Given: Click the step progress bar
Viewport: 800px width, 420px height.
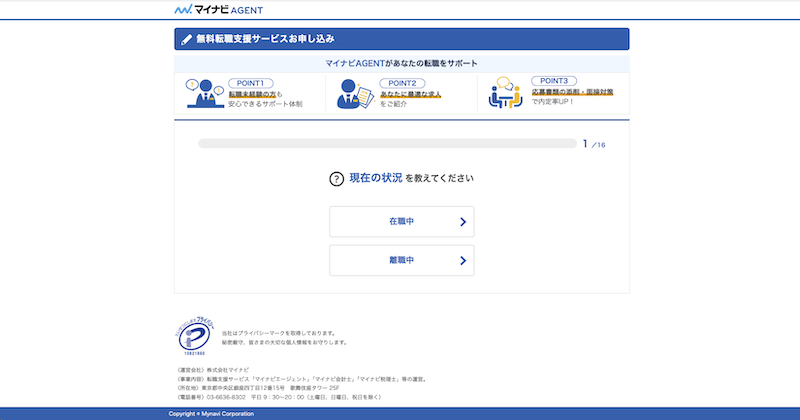Looking at the screenshot, I should click(x=387, y=143).
